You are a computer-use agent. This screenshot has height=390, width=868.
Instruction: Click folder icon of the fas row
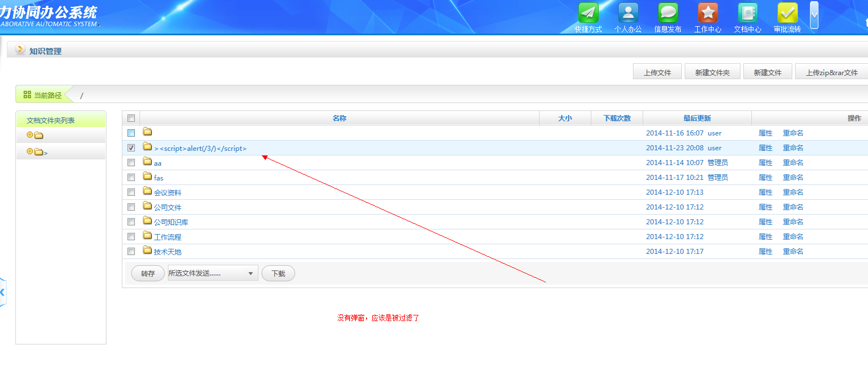click(147, 176)
